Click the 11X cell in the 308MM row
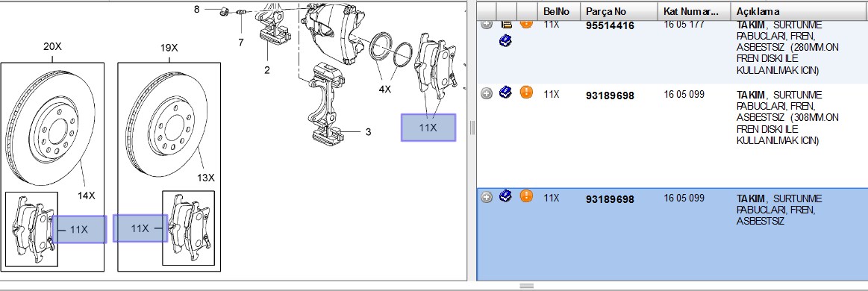Viewport: 868px width, 291px height. [552, 94]
